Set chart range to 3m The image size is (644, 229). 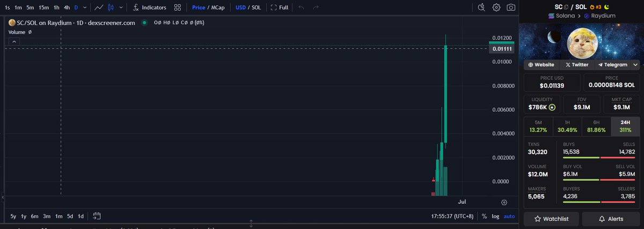click(x=47, y=216)
